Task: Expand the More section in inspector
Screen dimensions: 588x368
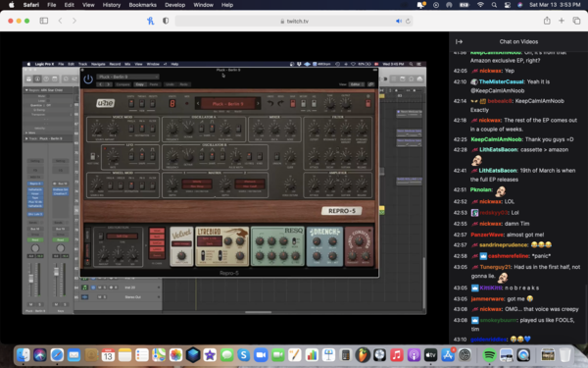Action: [x=26, y=132]
